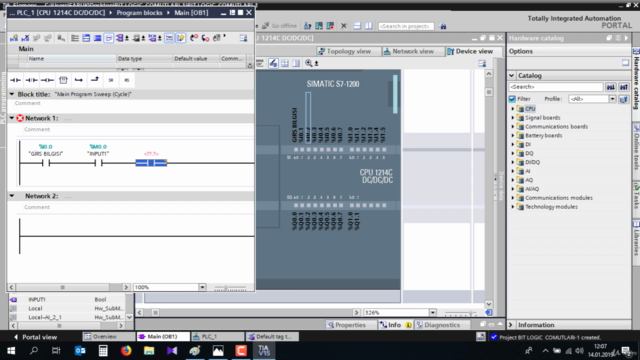This screenshot has height=360, width=640.
Task: Delete network icon in Main editor toolbar
Action: (25, 38)
